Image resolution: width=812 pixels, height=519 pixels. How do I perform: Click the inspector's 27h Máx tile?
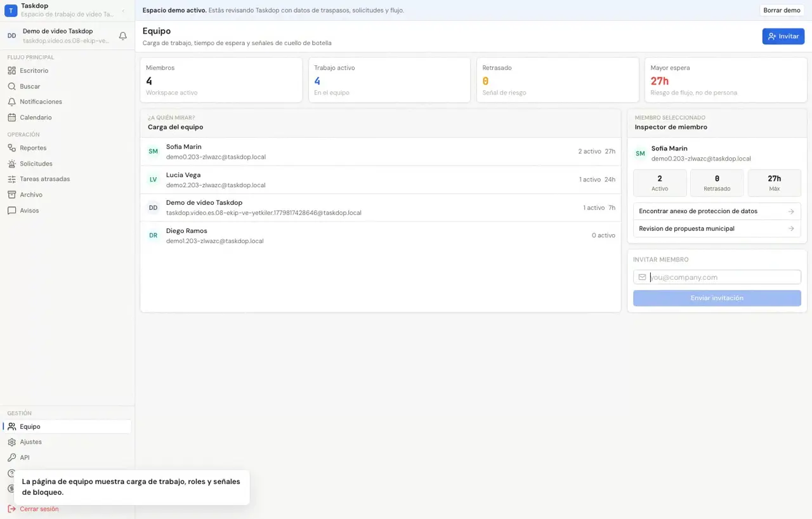pyautogui.click(x=775, y=183)
